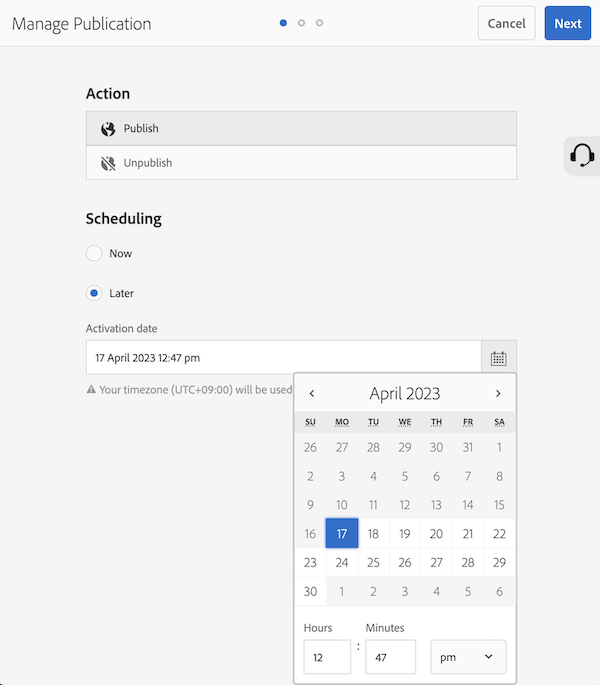Open the am/pm dropdown
The image size is (600, 685).
coord(468,657)
